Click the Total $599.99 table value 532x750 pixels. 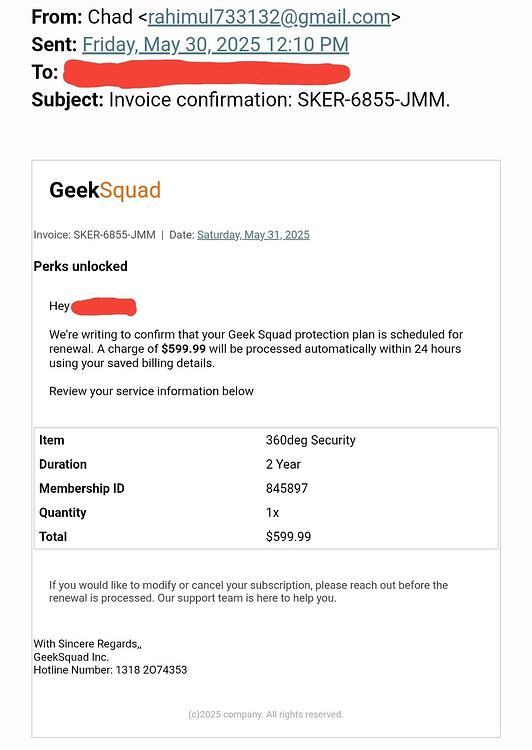[288, 536]
